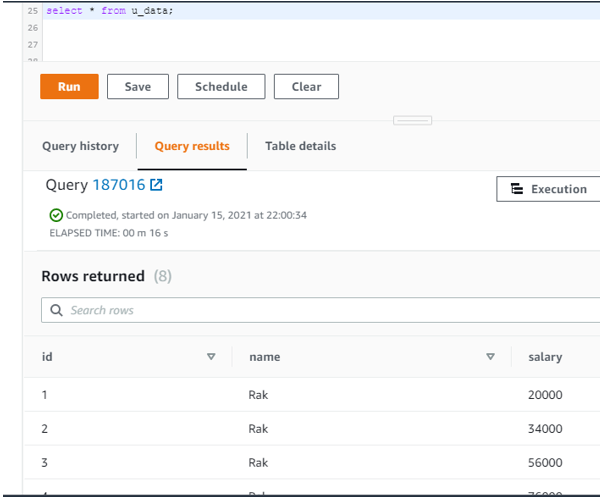The height and width of the screenshot is (497, 600).
Task: Switch to the Query history tab
Action: (x=80, y=146)
